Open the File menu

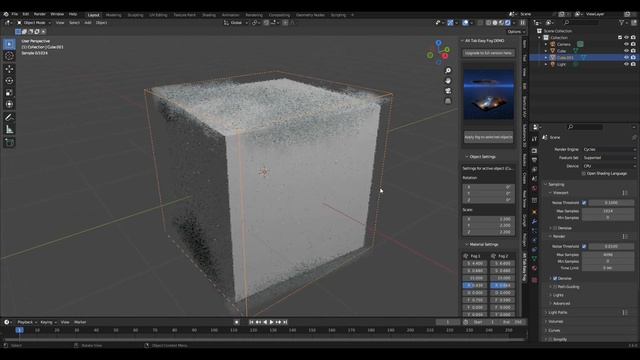15,14
